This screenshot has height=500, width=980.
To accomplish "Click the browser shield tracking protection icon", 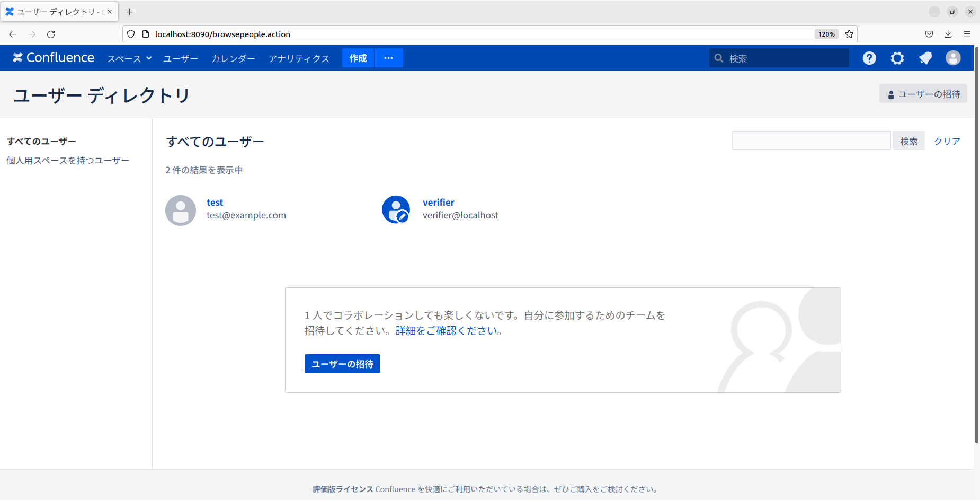I will [x=131, y=34].
